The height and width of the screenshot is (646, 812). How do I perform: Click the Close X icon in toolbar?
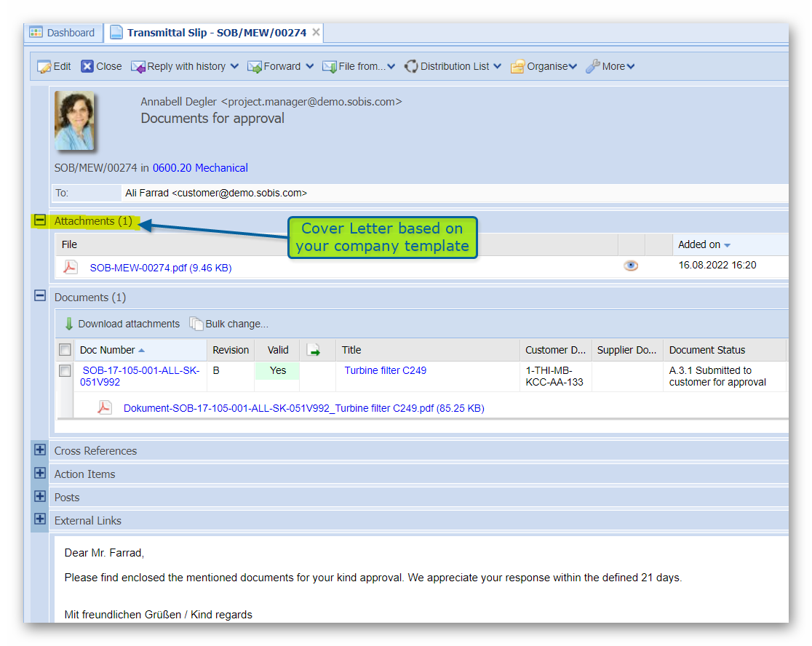87,66
